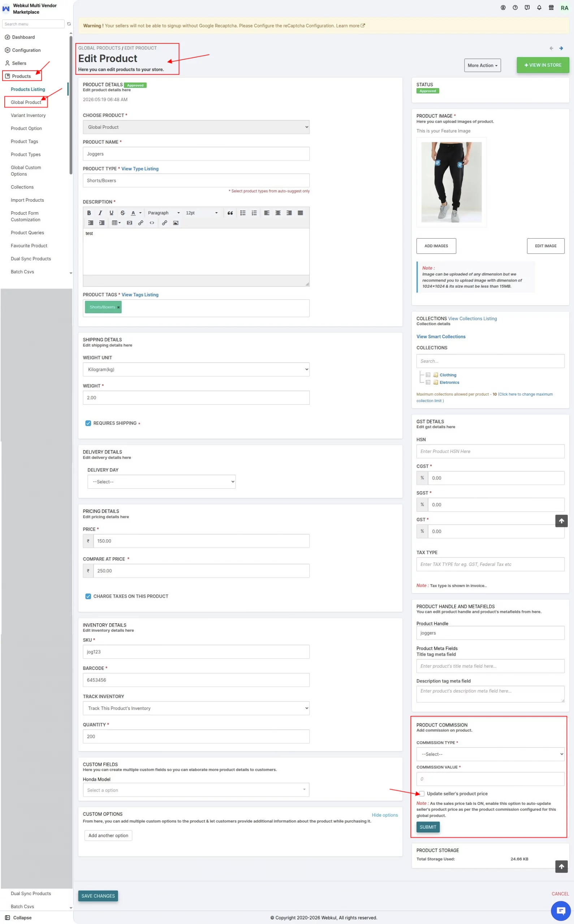
Task: Go to next product arrow
Action: coord(561,48)
